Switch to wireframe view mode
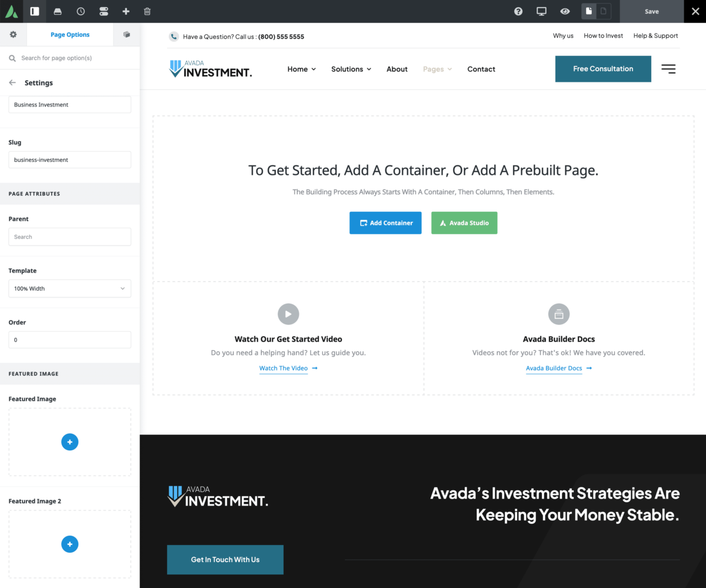 [604, 11]
